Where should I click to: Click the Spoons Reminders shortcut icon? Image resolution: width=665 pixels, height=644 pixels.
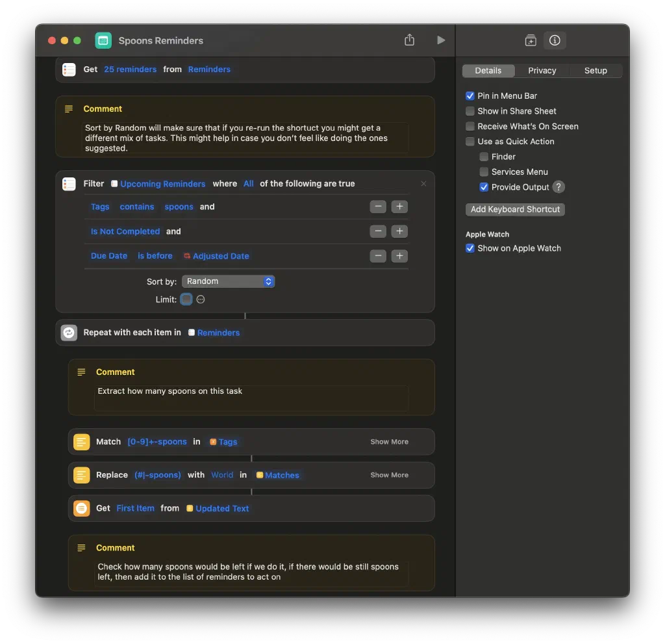(103, 40)
